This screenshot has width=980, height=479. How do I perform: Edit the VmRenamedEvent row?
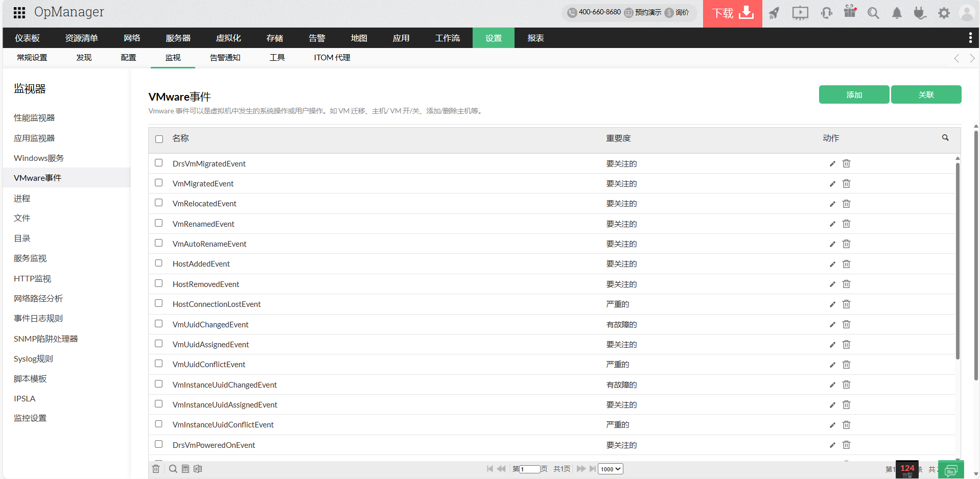(832, 224)
